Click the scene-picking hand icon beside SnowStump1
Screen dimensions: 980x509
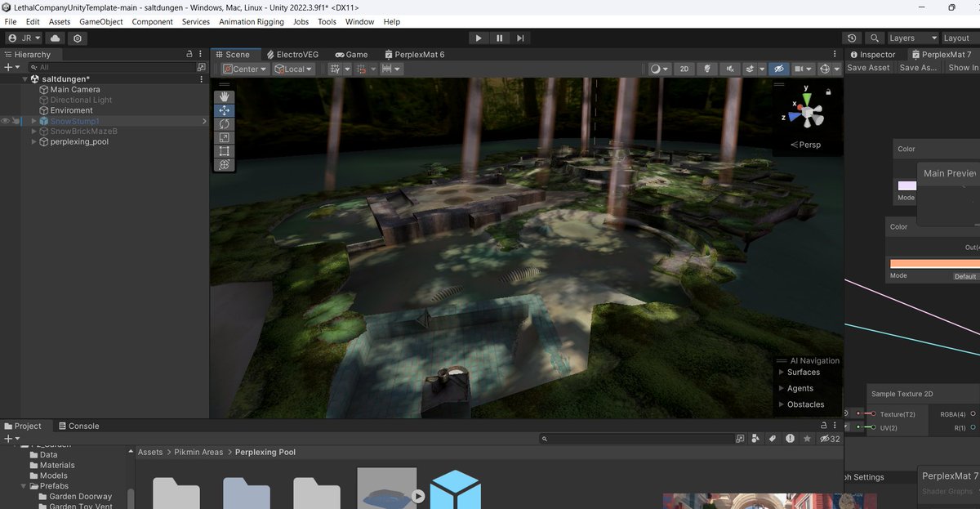[x=16, y=121]
